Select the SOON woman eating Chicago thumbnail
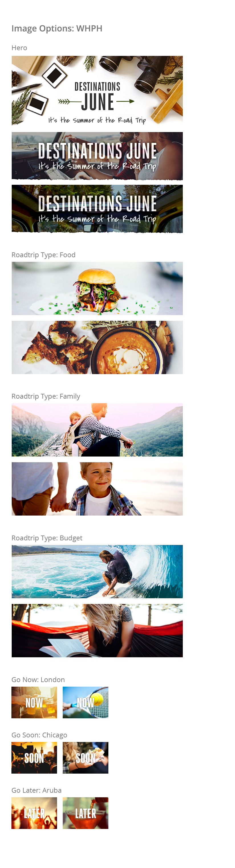 pyautogui.click(x=85, y=758)
